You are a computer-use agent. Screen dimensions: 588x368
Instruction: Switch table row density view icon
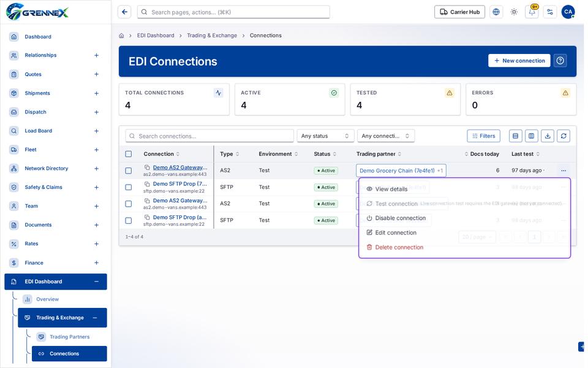point(516,136)
